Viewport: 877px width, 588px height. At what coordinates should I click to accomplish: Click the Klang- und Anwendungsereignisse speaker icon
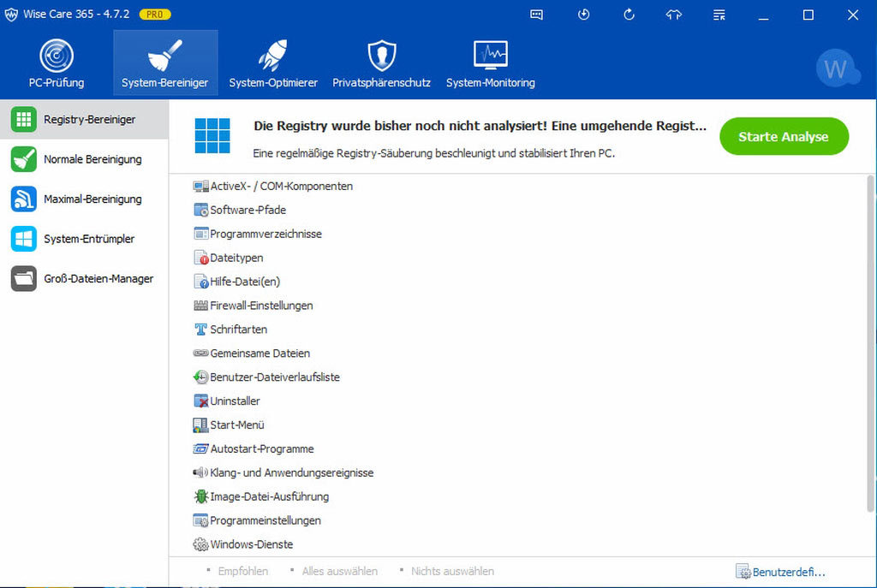click(x=200, y=472)
